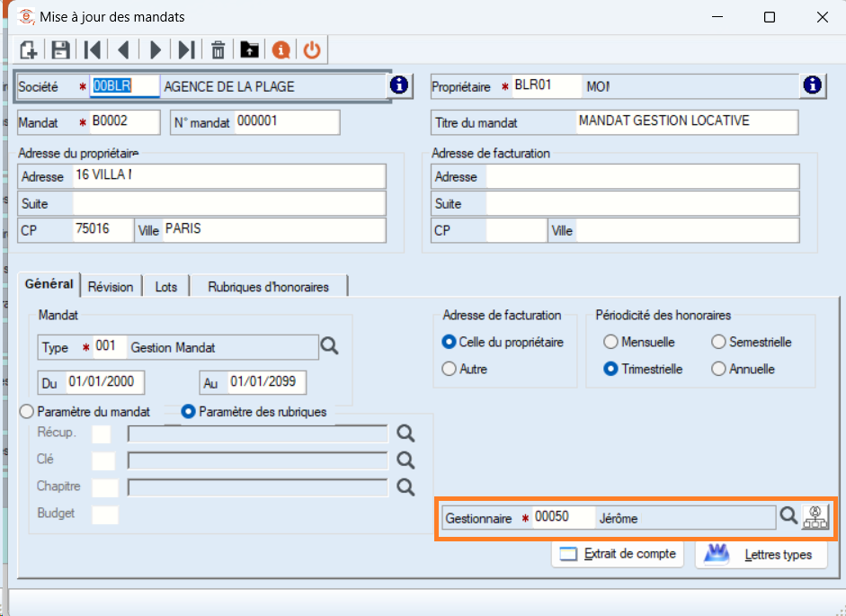
Task: Delete the mandate with the trash icon
Action: (x=218, y=50)
